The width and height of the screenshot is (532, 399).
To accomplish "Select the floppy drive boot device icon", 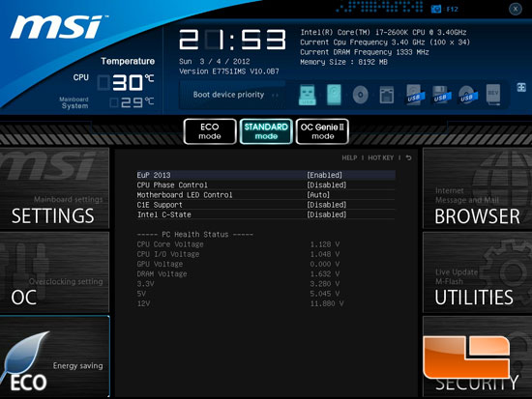I will pos(387,95).
